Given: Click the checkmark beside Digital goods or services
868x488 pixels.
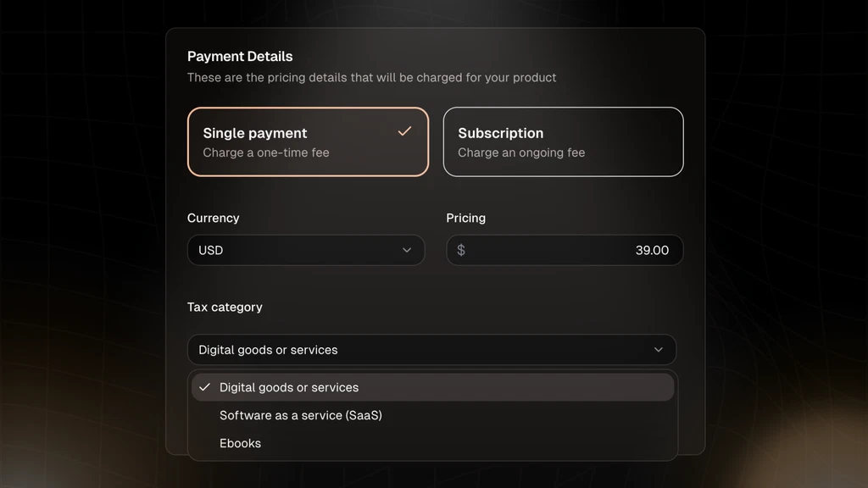Looking at the screenshot, I should [x=204, y=387].
